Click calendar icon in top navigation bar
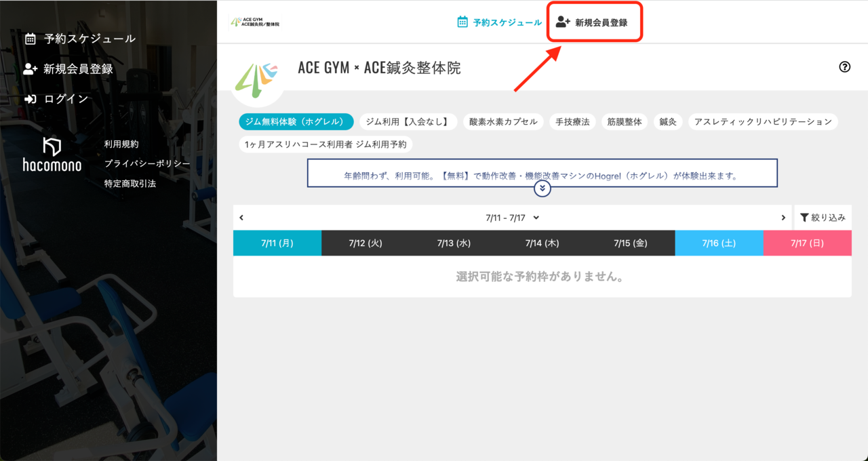868x461 pixels. click(x=462, y=22)
